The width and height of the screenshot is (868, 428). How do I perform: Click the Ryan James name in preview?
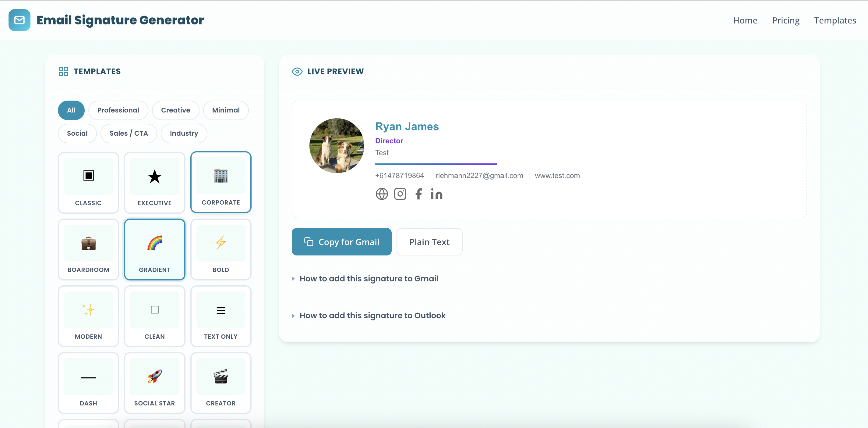(407, 127)
